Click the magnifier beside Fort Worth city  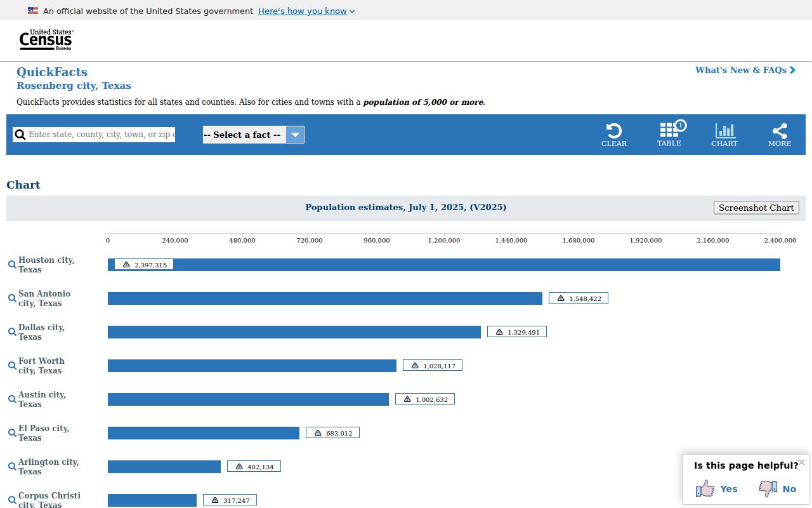12,366
